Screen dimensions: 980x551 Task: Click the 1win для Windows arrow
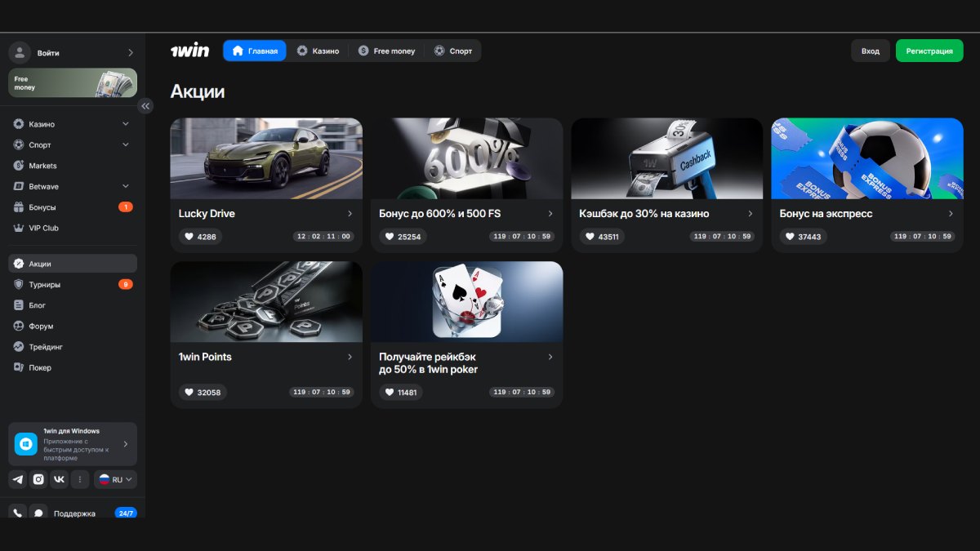point(126,444)
